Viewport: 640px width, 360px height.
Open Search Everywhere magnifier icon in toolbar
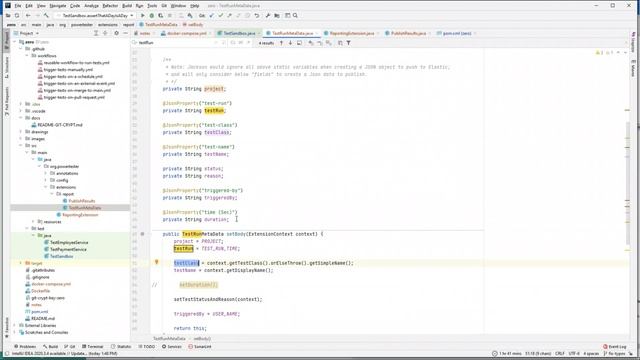coord(295,16)
